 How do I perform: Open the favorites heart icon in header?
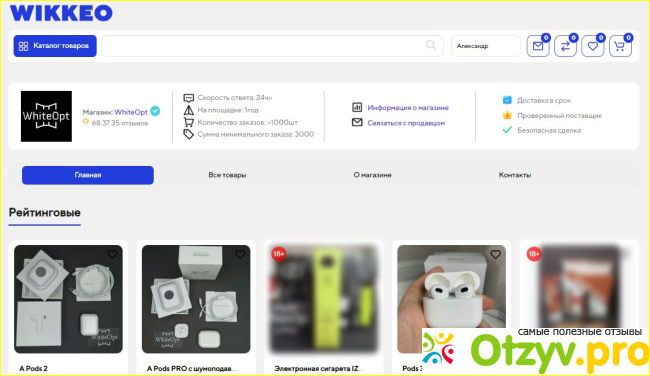593,46
